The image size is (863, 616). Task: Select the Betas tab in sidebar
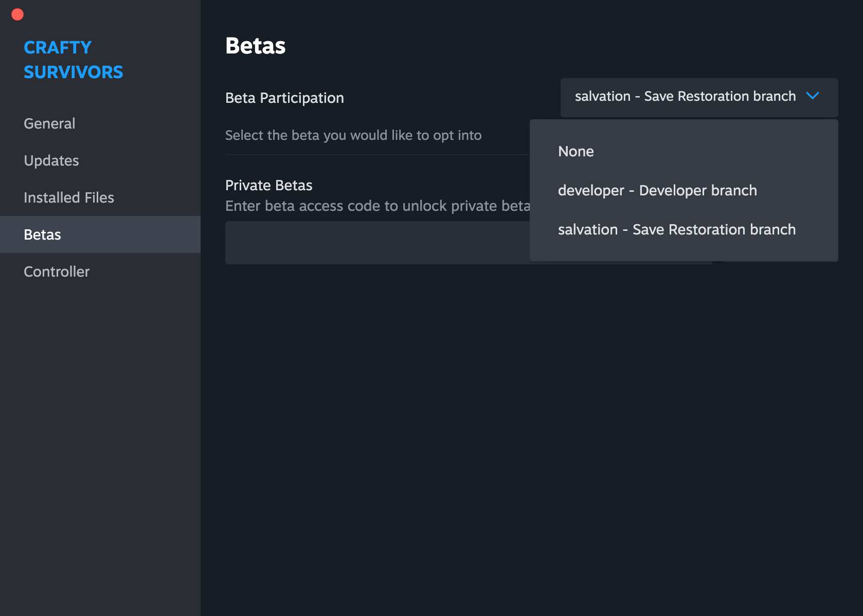[100, 234]
